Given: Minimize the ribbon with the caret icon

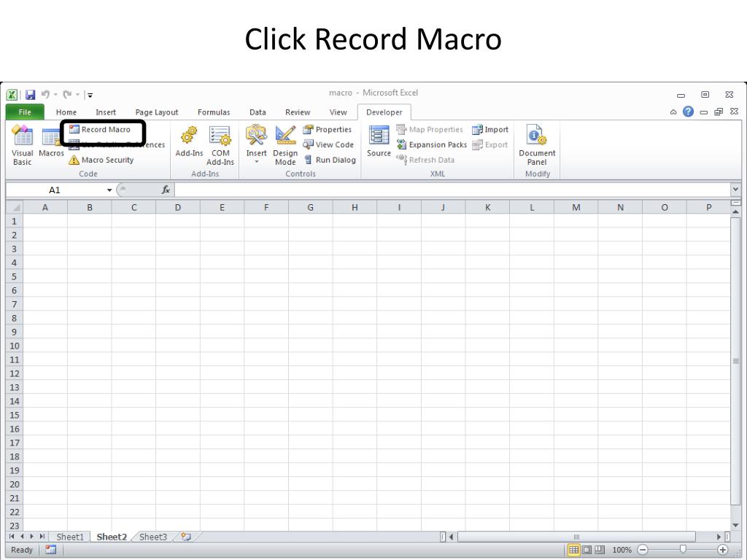Looking at the screenshot, I should point(673,112).
